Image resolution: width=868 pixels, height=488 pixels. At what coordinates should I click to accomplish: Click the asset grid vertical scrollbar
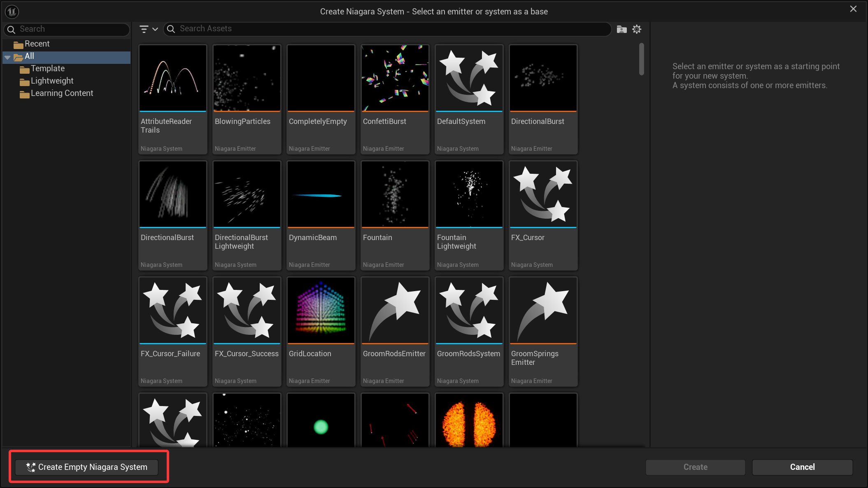[x=641, y=60]
